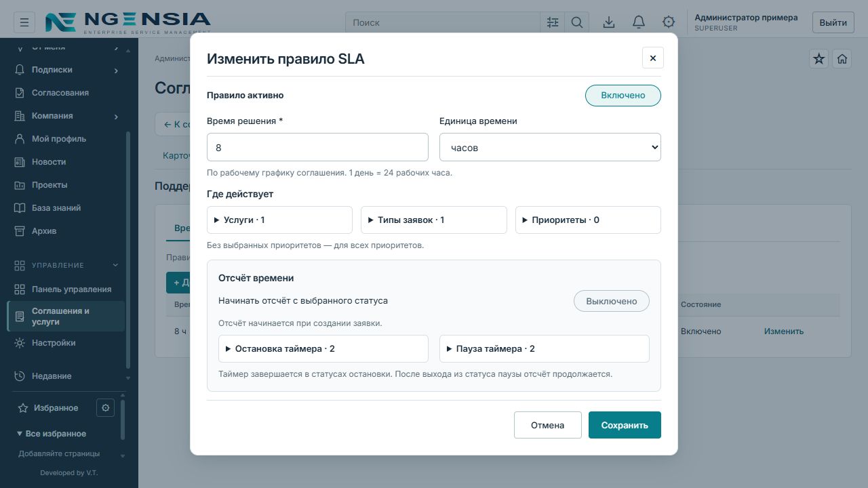868x488 pixels.
Task: Open 'База знаний' in sidebar
Action: [66, 208]
